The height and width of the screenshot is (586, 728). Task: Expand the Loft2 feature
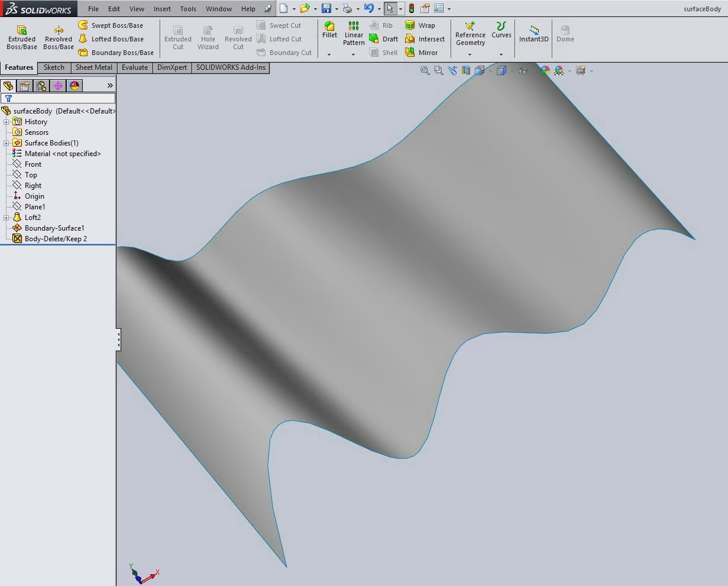click(6, 218)
